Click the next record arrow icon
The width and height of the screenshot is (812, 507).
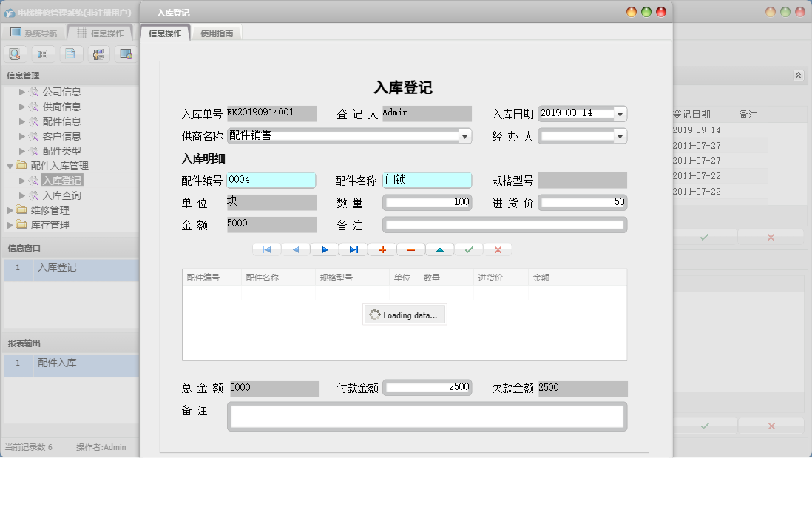(x=324, y=249)
